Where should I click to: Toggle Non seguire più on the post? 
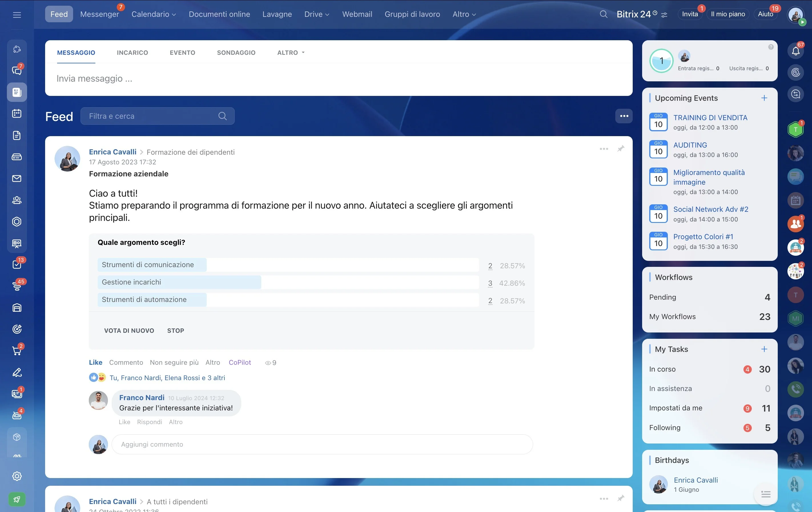pos(174,362)
